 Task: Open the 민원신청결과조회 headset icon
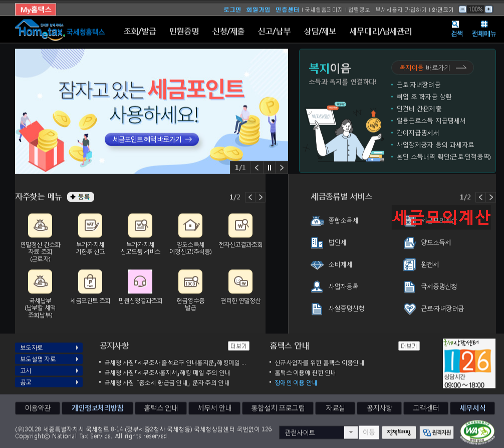(x=140, y=282)
